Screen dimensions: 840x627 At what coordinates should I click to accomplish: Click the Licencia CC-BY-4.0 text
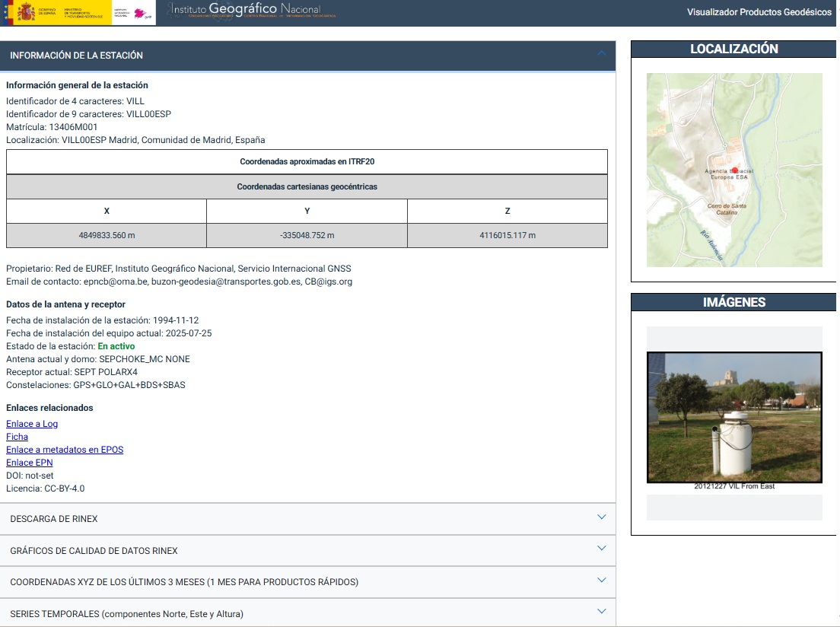pos(46,489)
